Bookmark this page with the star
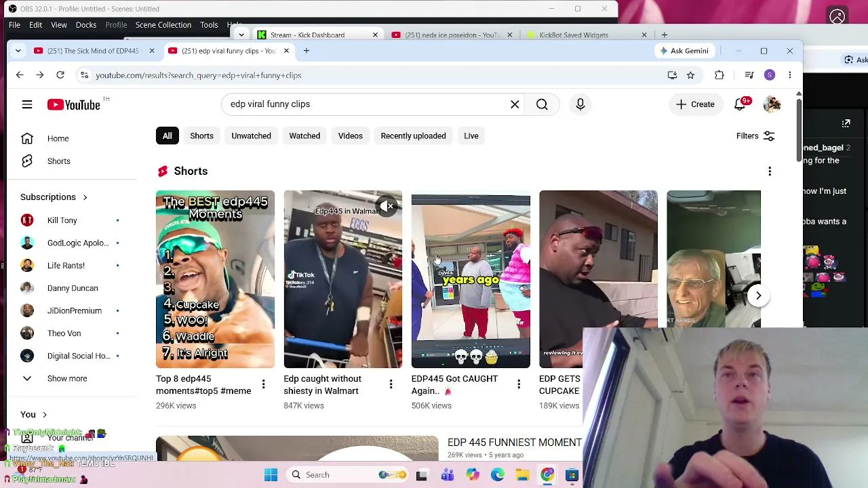868x488 pixels. tap(690, 75)
